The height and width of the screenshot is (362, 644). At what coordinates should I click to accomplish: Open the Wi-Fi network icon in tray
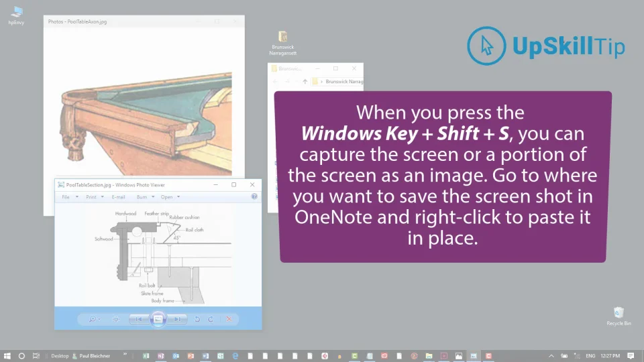click(x=577, y=356)
